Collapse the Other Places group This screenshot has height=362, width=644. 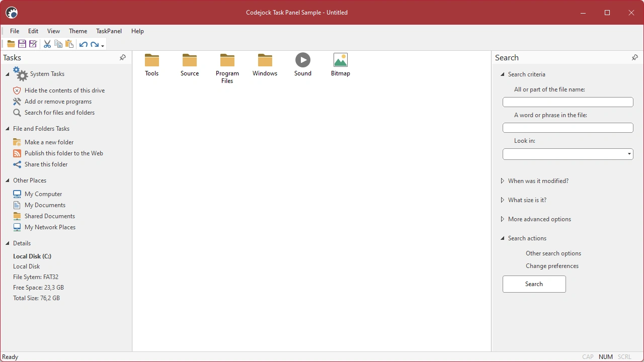click(x=8, y=180)
